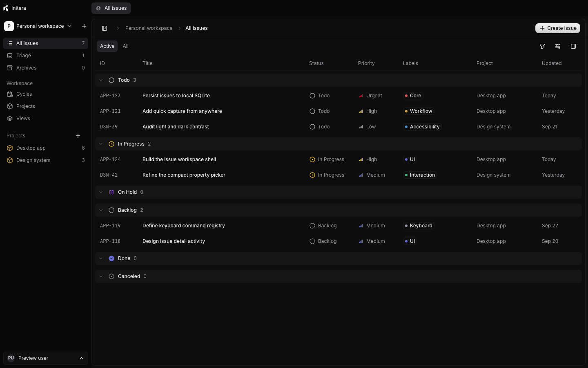Toggle the Done group chevron
Image resolution: width=588 pixels, height=368 pixels.
point(101,258)
